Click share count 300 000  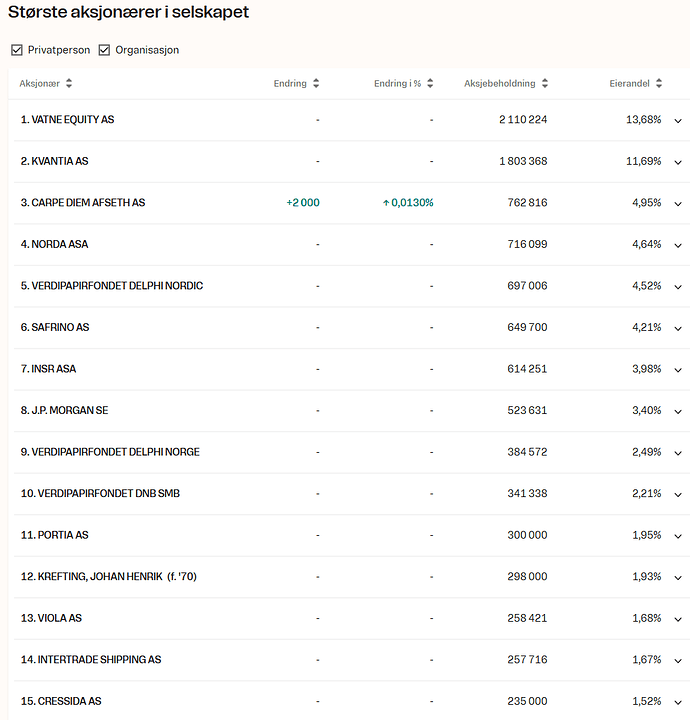527,535
